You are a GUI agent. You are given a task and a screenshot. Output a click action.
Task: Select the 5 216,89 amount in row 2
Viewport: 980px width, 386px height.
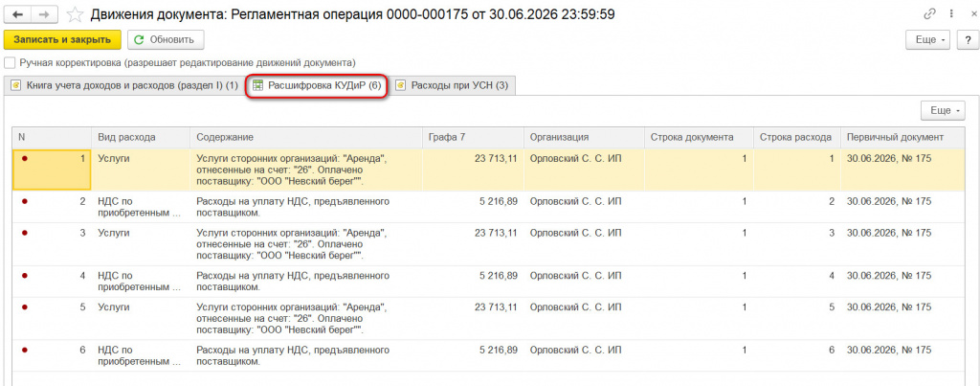point(498,201)
